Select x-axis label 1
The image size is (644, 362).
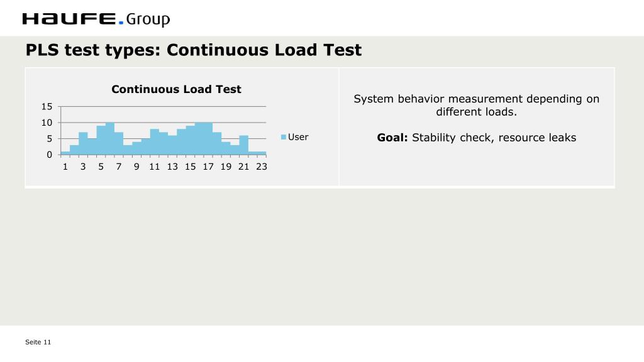click(x=65, y=167)
